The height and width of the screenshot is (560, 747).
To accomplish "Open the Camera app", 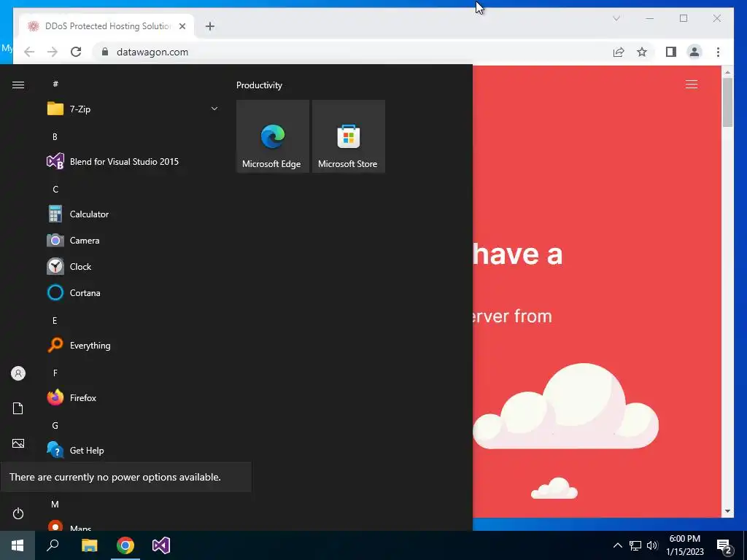I will coord(133,241).
